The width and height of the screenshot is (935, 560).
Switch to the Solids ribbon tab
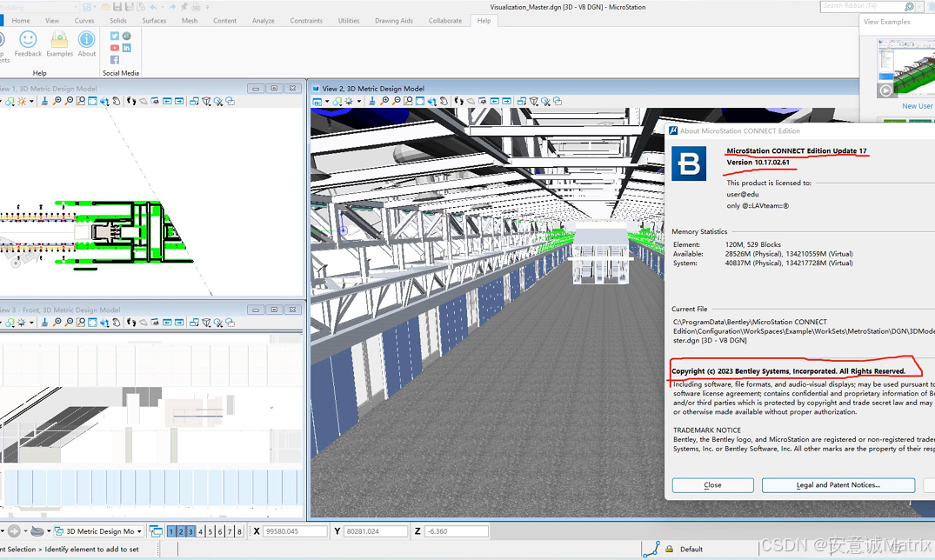[x=118, y=20]
